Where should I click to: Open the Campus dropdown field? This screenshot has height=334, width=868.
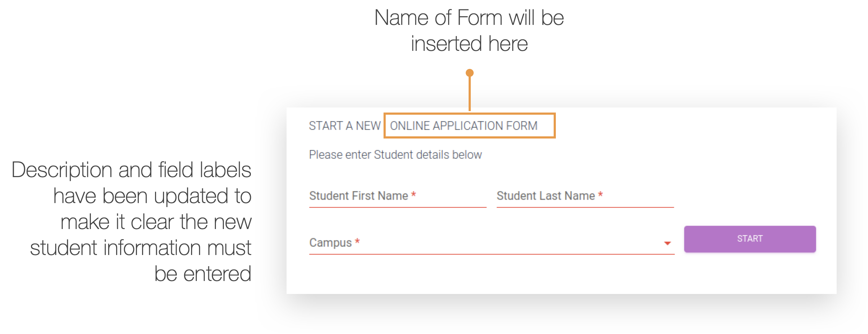coord(491,243)
